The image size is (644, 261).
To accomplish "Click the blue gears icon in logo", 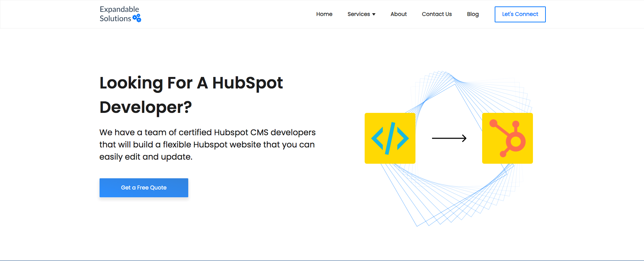I will point(137,18).
